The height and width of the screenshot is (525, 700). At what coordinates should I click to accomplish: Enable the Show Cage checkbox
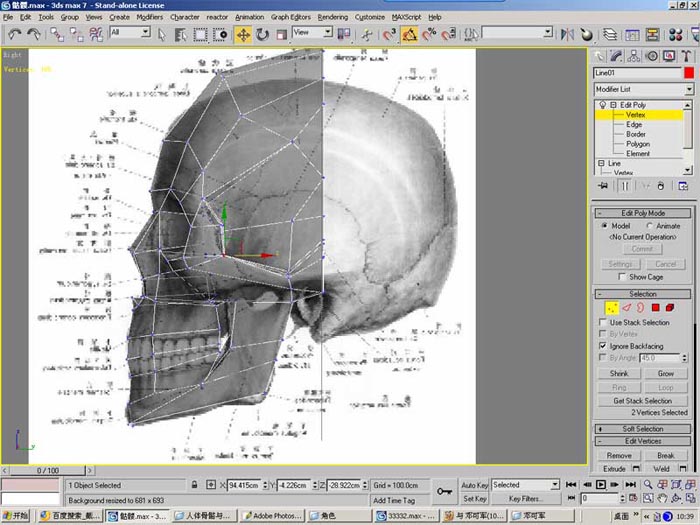(x=622, y=277)
